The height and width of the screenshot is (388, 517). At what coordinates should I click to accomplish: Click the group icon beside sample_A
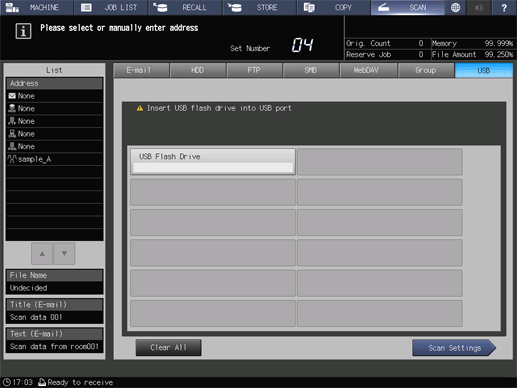pyautogui.click(x=12, y=159)
